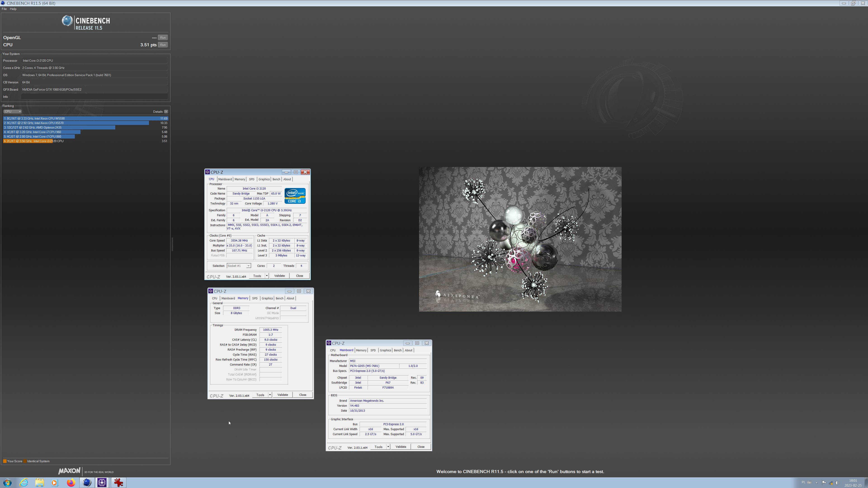The height and width of the screenshot is (488, 868).
Task: Click Close button in CPU-Z Memory window
Action: click(x=303, y=395)
